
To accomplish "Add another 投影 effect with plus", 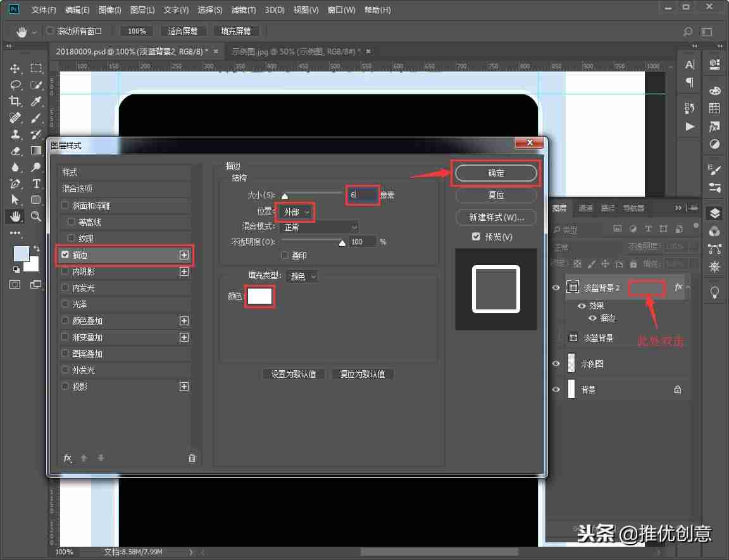I will pos(184,387).
